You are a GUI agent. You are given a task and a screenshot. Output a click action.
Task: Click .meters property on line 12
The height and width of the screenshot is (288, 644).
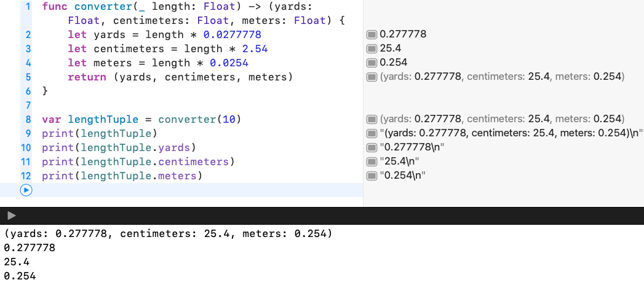pyautogui.click(x=177, y=176)
